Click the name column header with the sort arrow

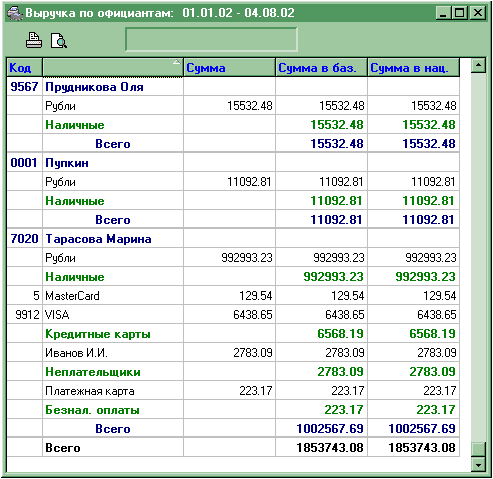[113, 68]
